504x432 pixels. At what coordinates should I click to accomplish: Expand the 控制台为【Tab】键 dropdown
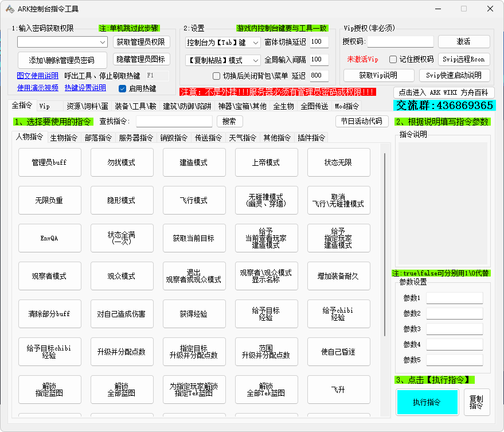pos(222,42)
